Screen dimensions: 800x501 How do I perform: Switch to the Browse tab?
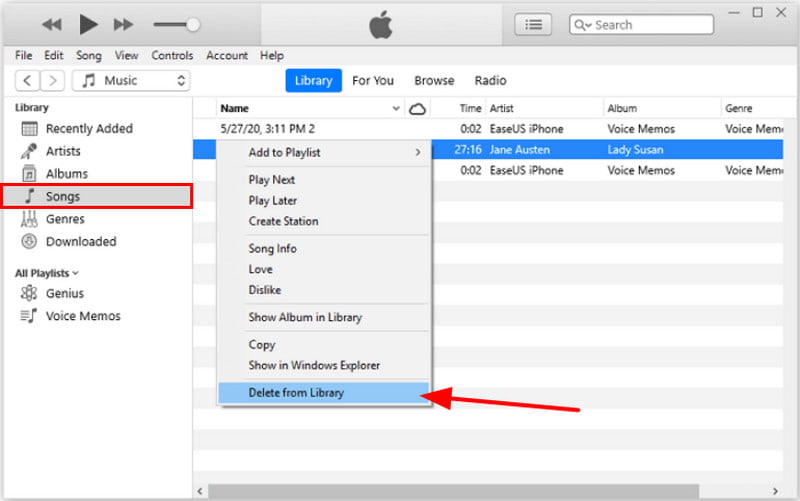tap(434, 81)
